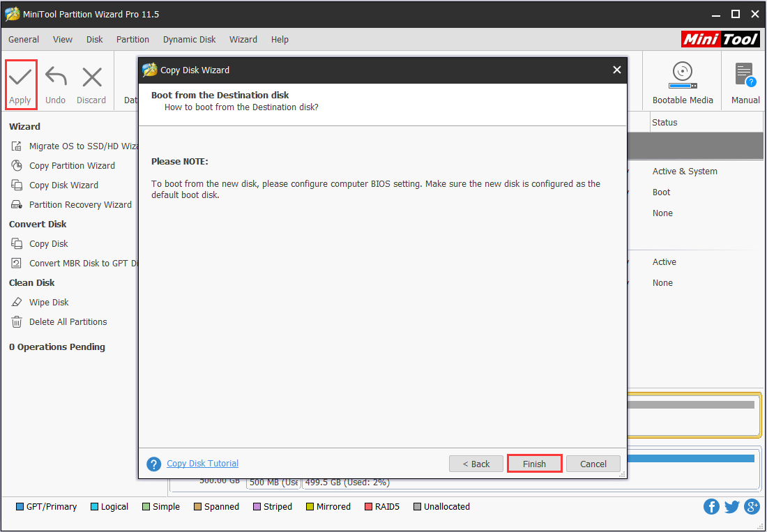
Task: Go back in the Copy Disk Wizard
Action: tap(476, 463)
